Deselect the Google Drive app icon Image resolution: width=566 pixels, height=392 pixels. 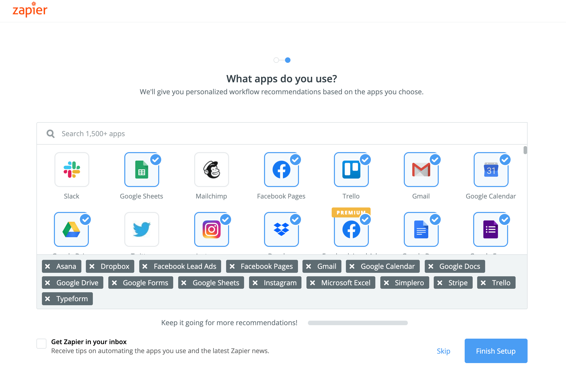(71, 229)
